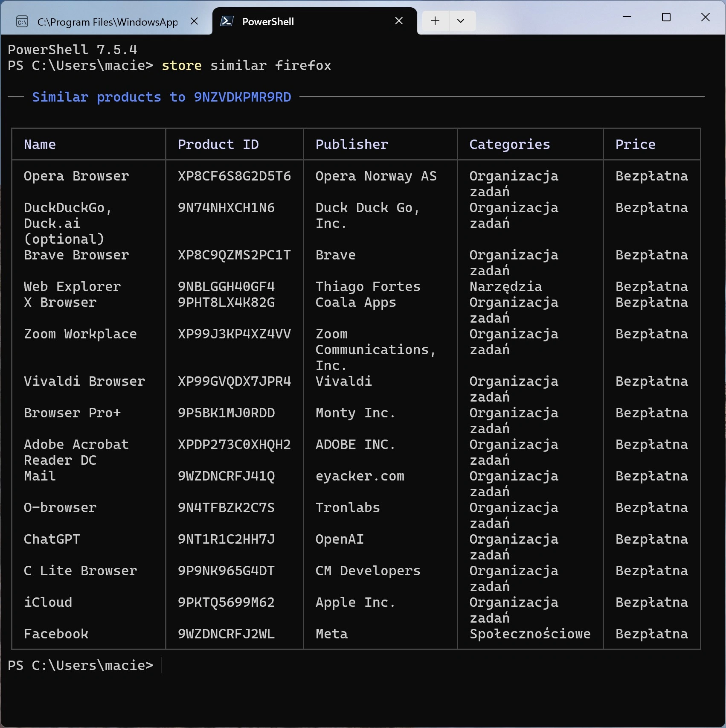The image size is (726, 728).
Task: Select the product ID 9NZVDKPMR9RD in the header
Action: pos(242,97)
